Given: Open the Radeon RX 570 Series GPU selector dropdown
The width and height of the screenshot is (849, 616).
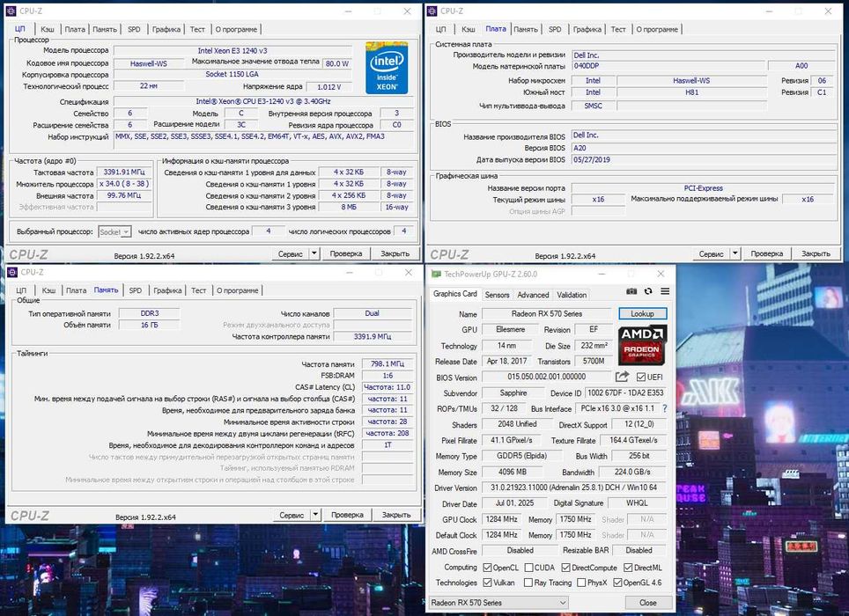Looking at the screenshot, I should (x=498, y=603).
